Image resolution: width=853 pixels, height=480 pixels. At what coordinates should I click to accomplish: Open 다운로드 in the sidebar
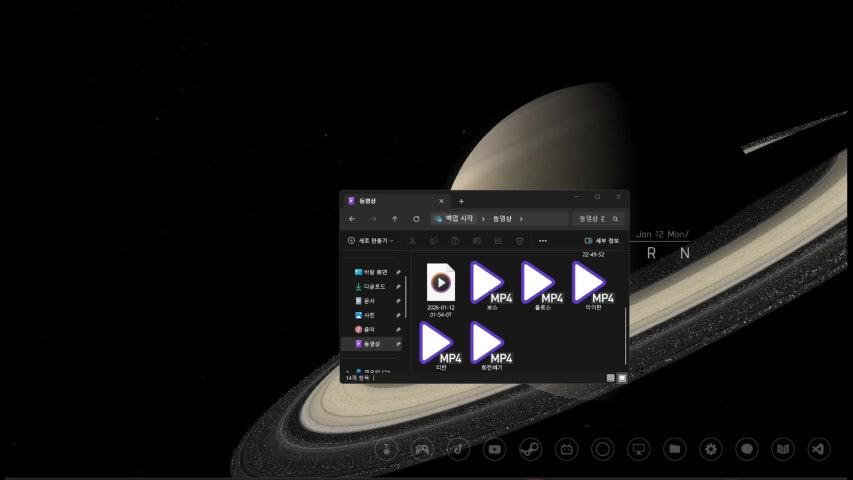click(376, 286)
